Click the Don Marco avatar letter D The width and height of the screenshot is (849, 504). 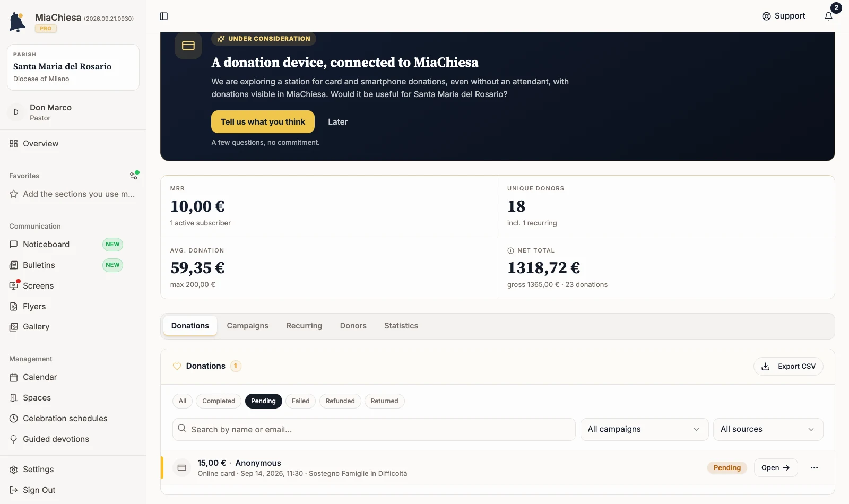pyautogui.click(x=16, y=112)
